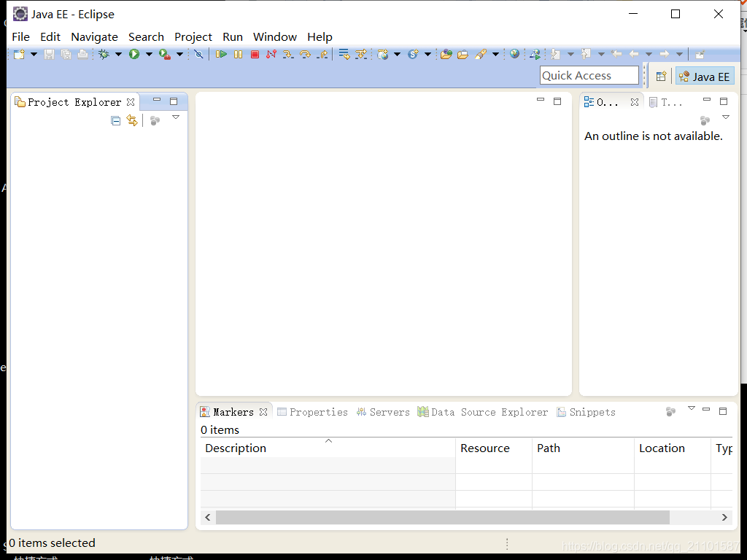
Task: Click the Step Over debug icon
Action: [304, 54]
